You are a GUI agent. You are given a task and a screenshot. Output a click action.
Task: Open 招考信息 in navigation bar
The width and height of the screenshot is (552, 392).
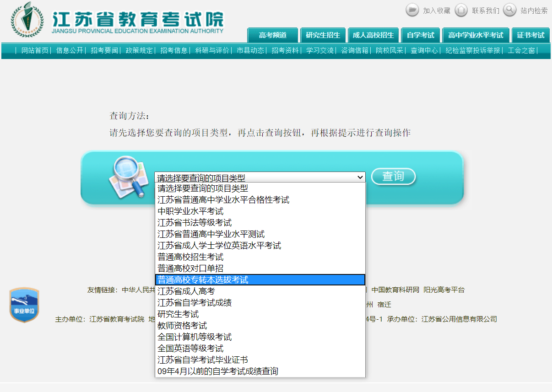pos(174,51)
